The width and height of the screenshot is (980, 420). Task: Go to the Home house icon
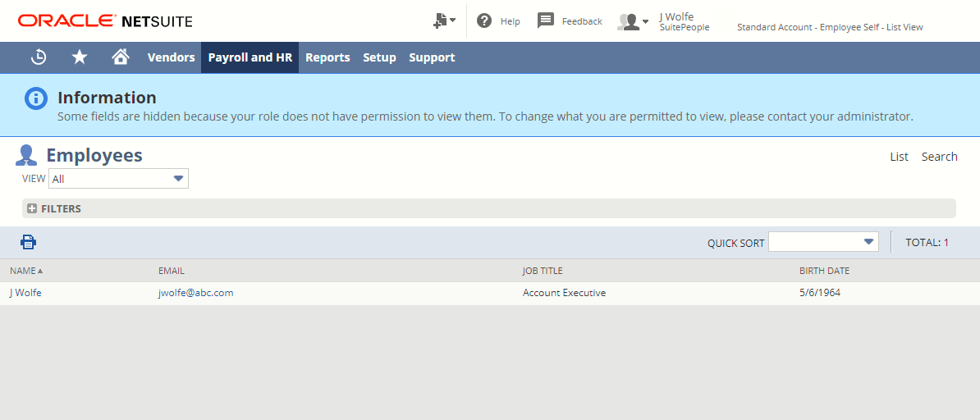point(120,57)
